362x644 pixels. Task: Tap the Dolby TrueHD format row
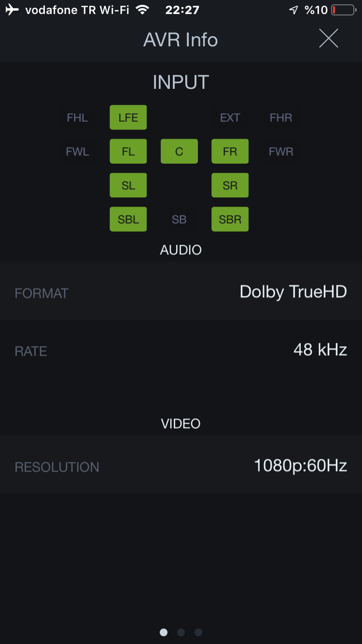click(181, 291)
